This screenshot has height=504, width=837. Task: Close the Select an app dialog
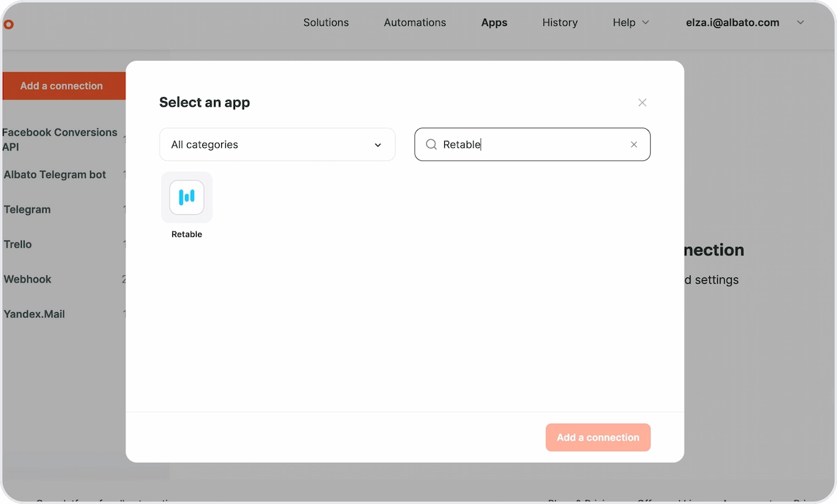pos(642,102)
